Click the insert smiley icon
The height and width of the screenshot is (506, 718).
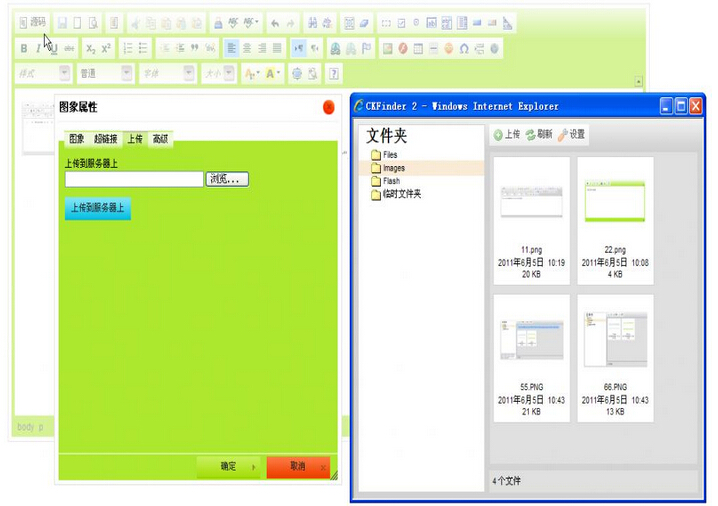point(449,48)
